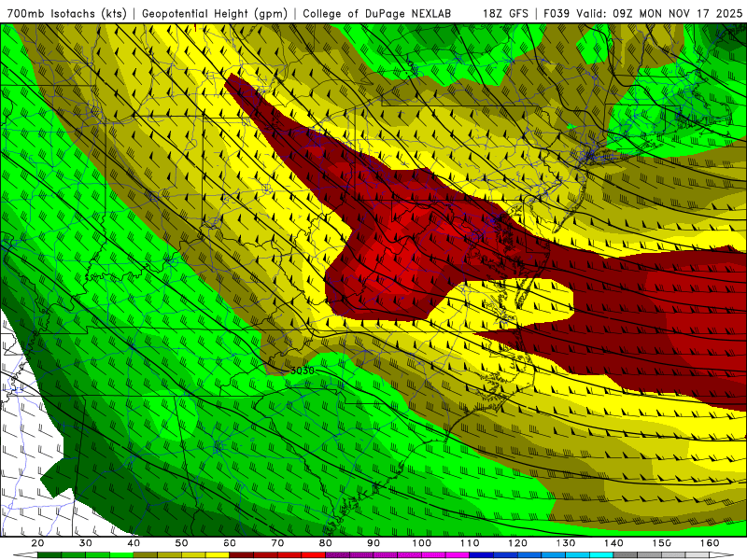This screenshot has height=560, width=747.
Task: Click the bright red swatch ending at 80
Action: [314, 554]
